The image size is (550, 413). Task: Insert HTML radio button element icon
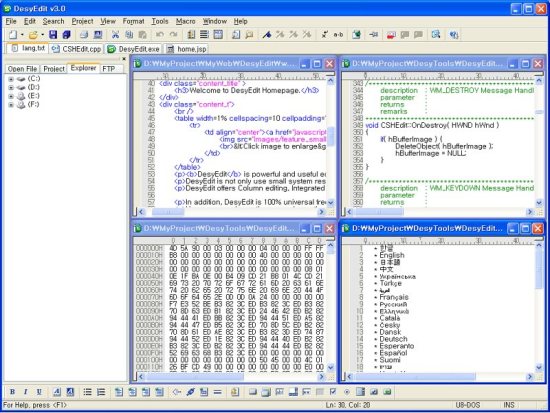coord(347,392)
